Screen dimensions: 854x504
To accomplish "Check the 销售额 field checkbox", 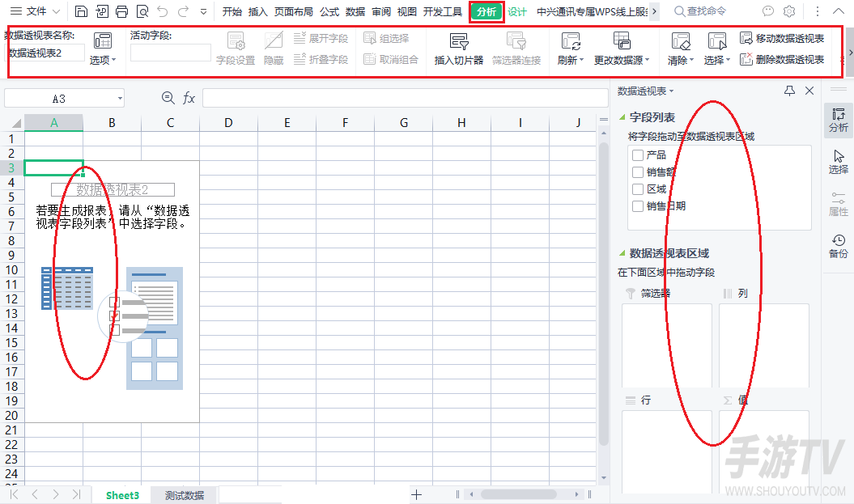I will click(638, 172).
